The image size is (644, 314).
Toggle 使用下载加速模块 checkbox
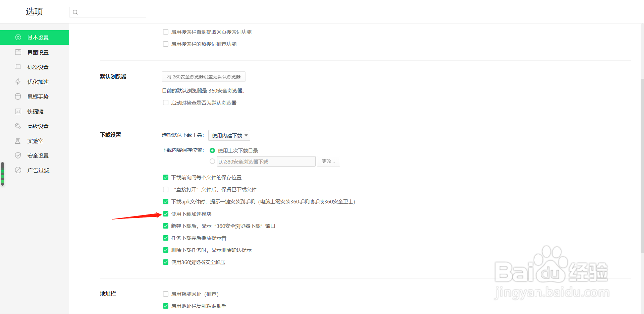point(166,214)
